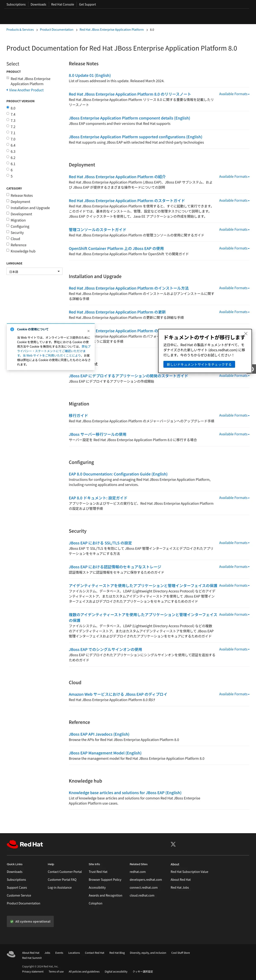Click Browser Support Policy footer link
This screenshot has height=980, width=256.
point(105,879)
